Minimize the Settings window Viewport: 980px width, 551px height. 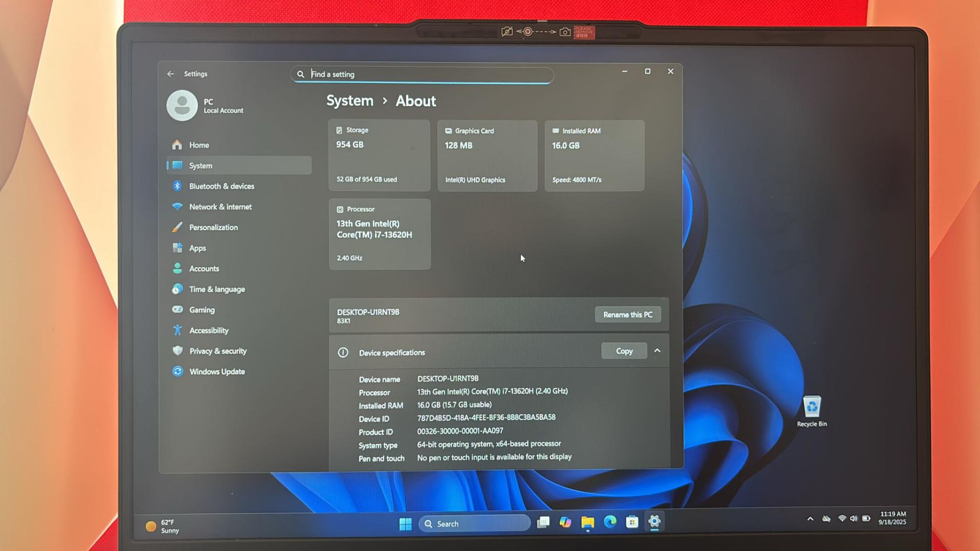click(624, 71)
